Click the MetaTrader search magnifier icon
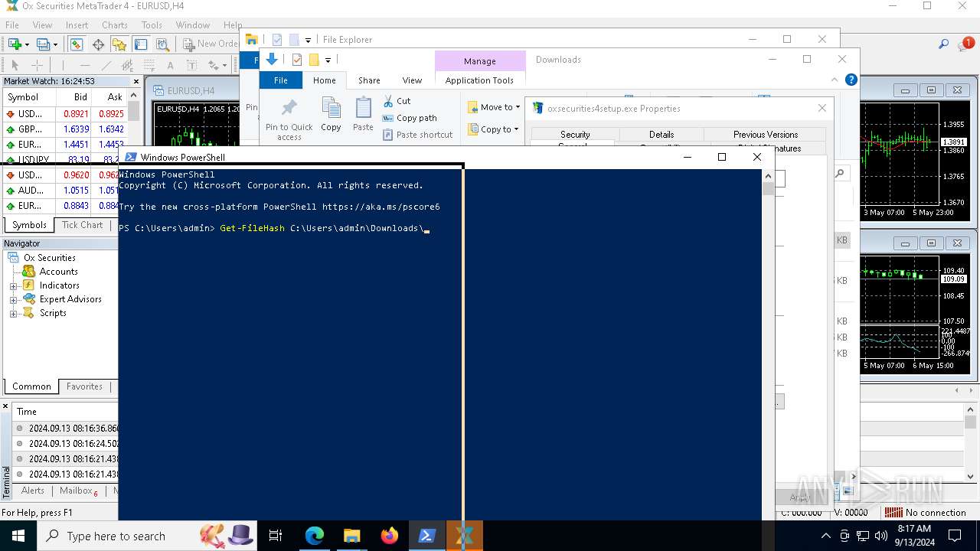Viewport: 980px width, 551px height. point(944,44)
